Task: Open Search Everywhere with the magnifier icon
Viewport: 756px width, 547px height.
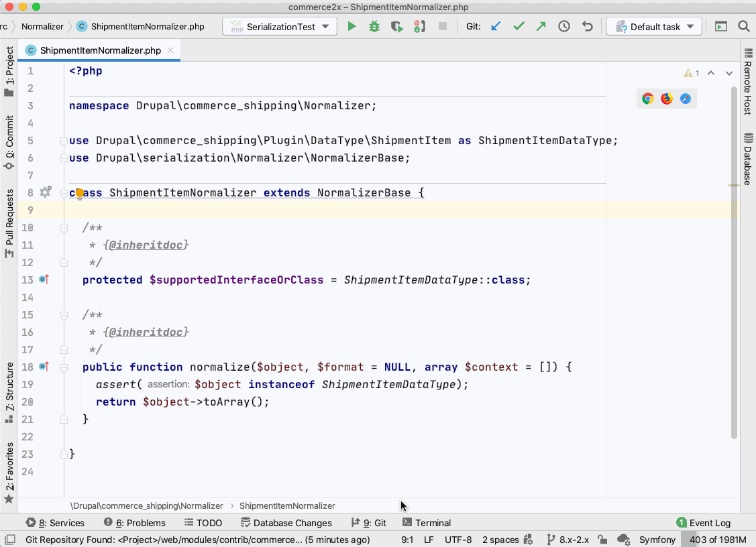Action: point(744,26)
